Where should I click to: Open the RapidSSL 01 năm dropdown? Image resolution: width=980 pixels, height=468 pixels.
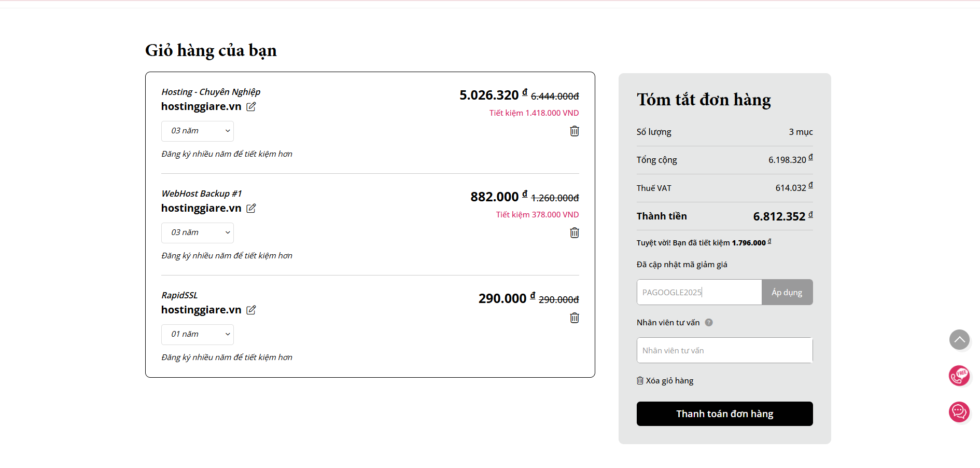198,335
